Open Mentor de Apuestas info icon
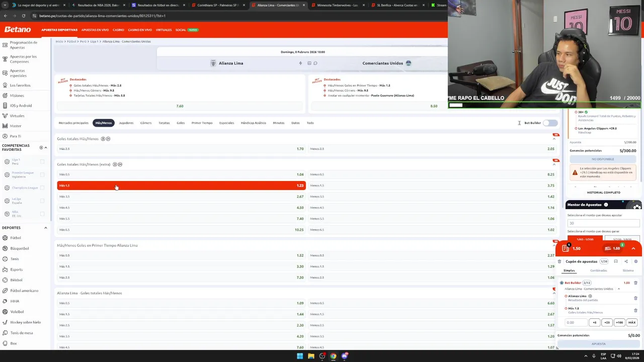Screen dimensions: 644x362 606,205
